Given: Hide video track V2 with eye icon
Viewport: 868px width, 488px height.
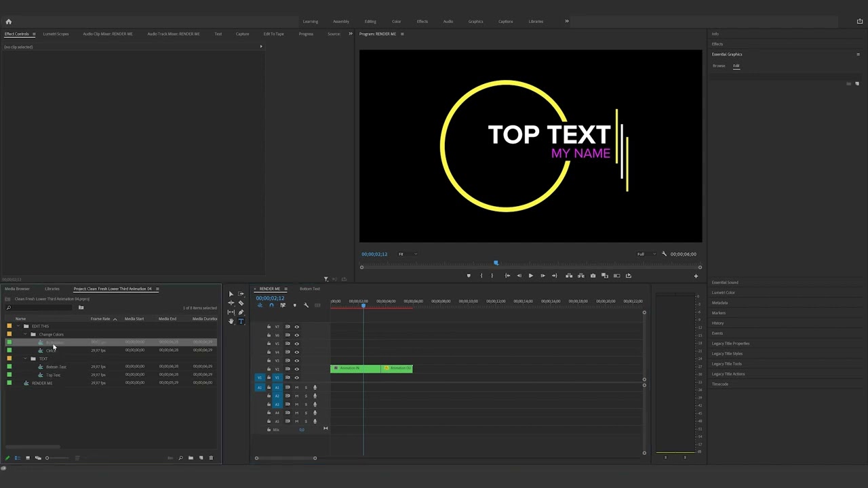Looking at the screenshot, I should [296, 369].
